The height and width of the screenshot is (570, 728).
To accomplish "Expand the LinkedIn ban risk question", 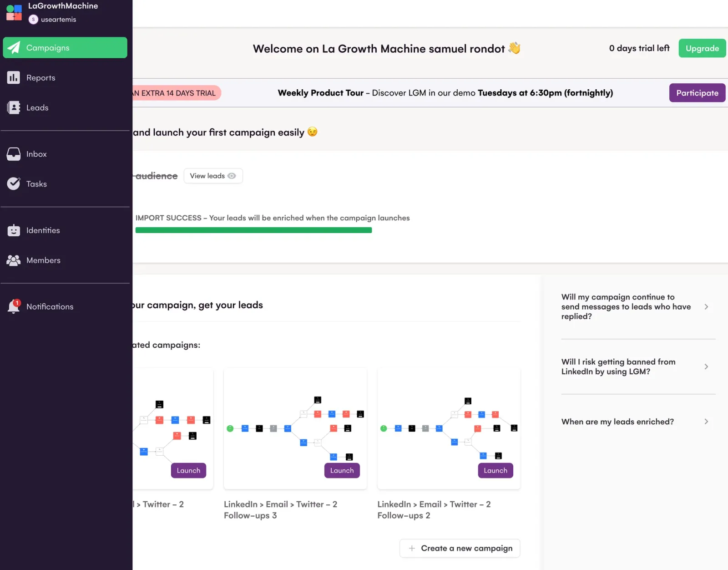I will click(635, 366).
